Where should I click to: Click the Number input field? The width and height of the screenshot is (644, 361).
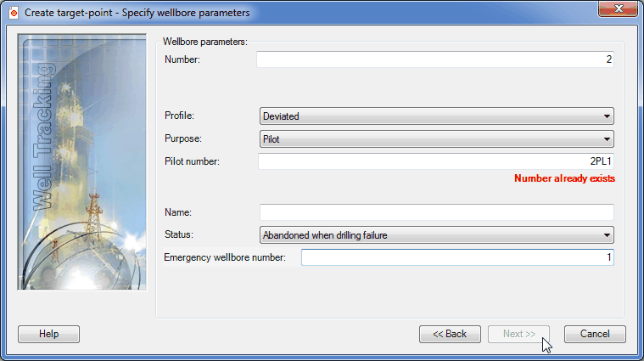click(x=435, y=59)
